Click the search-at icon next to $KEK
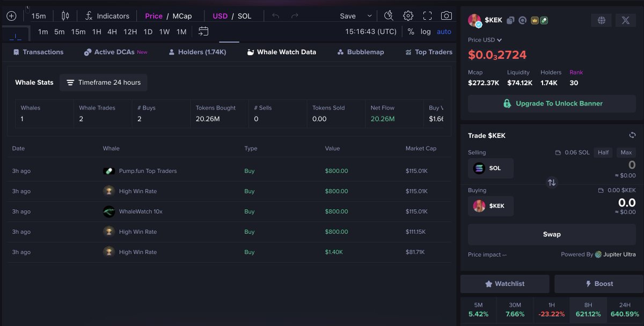The image size is (644, 326). [x=522, y=20]
